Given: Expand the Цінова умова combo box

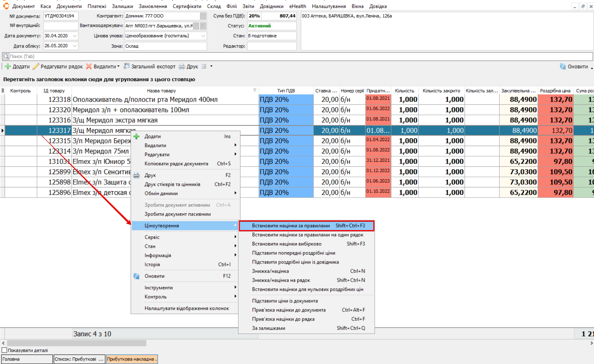Looking at the screenshot, I should click(x=203, y=36).
